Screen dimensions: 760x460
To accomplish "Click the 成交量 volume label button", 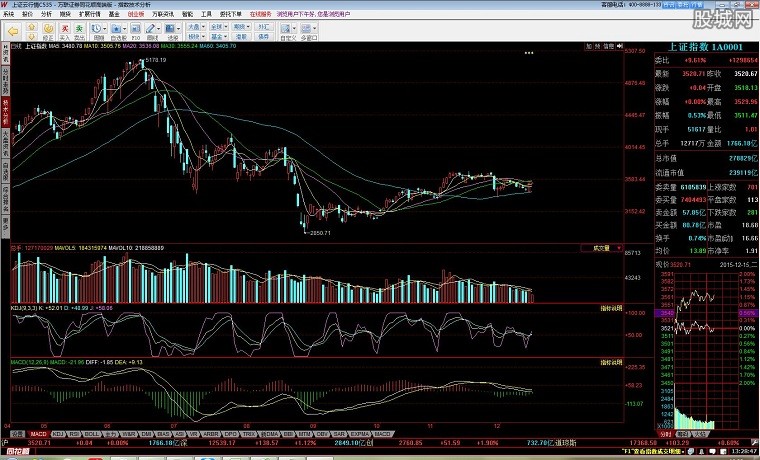I will click(601, 246).
